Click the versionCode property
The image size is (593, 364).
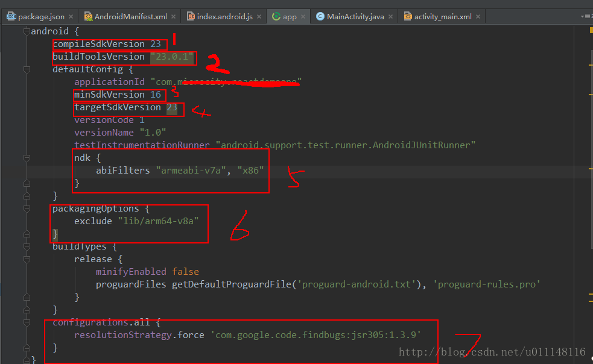pos(104,120)
